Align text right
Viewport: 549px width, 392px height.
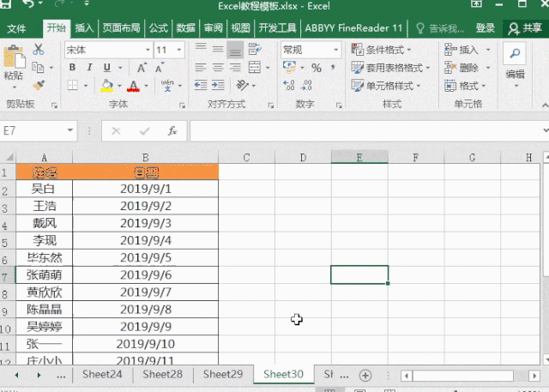coord(235,67)
